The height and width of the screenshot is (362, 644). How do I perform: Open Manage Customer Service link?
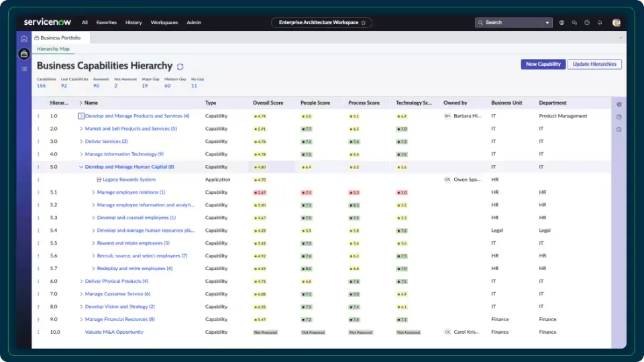click(x=117, y=294)
